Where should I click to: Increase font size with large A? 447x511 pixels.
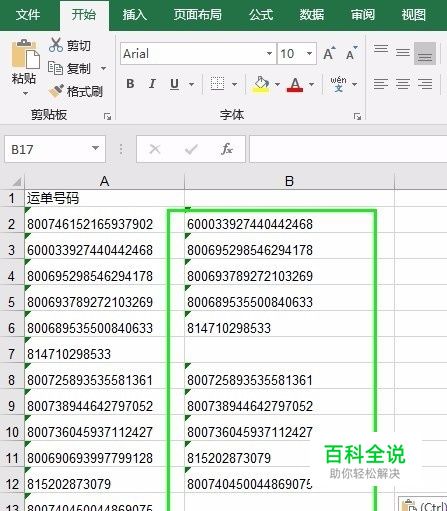[329, 53]
